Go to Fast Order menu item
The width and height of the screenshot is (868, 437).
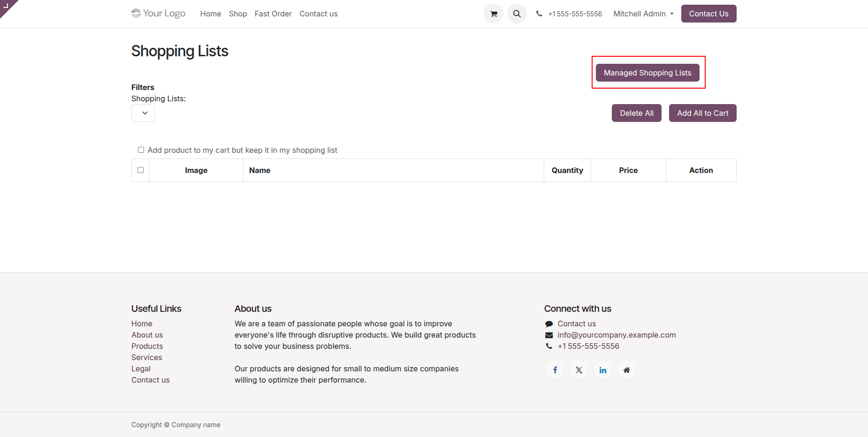(273, 14)
